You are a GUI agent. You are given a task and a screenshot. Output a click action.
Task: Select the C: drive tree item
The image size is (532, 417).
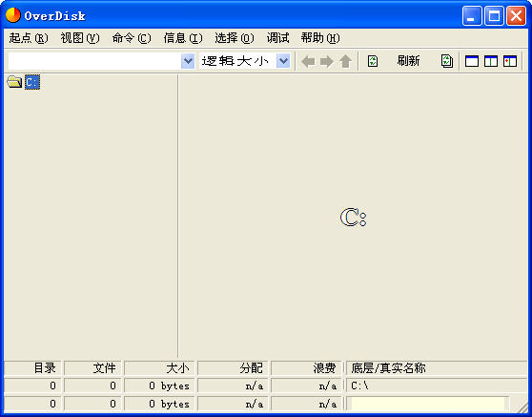[32, 82]
